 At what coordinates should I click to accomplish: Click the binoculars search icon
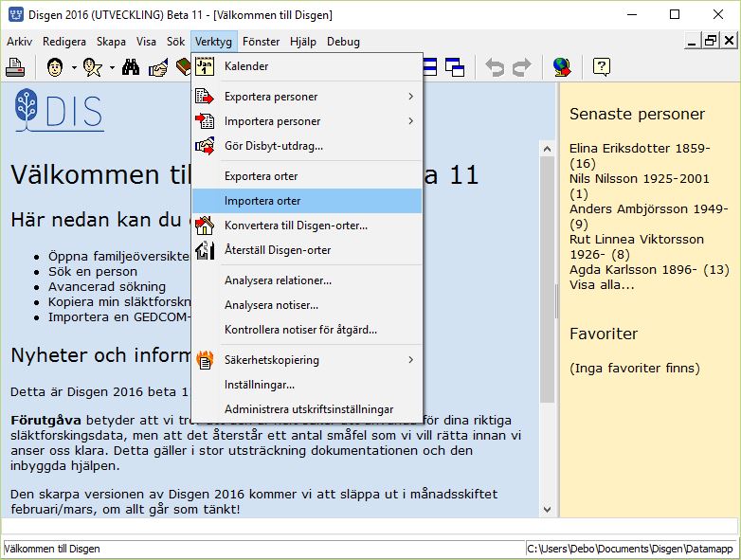pos(131,67)
